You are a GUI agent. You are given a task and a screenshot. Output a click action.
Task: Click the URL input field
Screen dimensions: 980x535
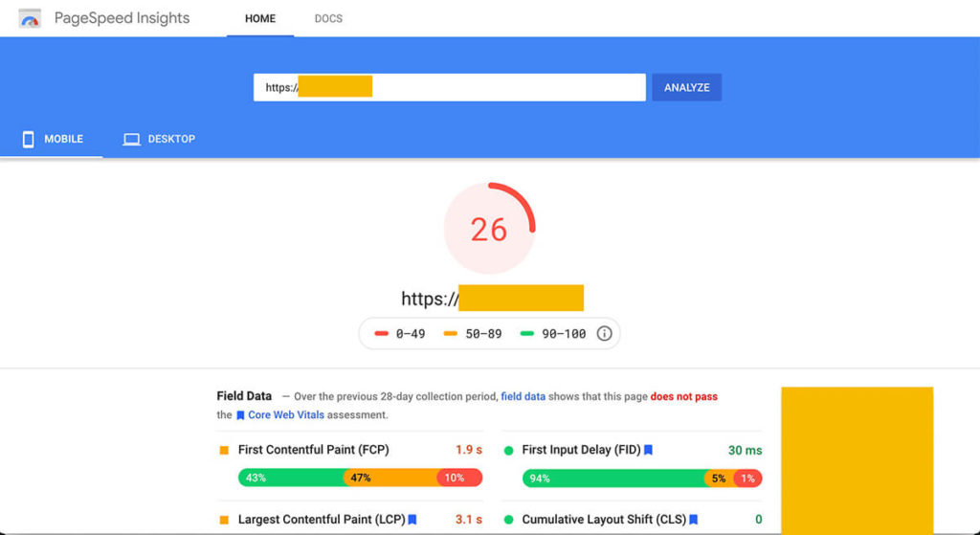(450, 87)
